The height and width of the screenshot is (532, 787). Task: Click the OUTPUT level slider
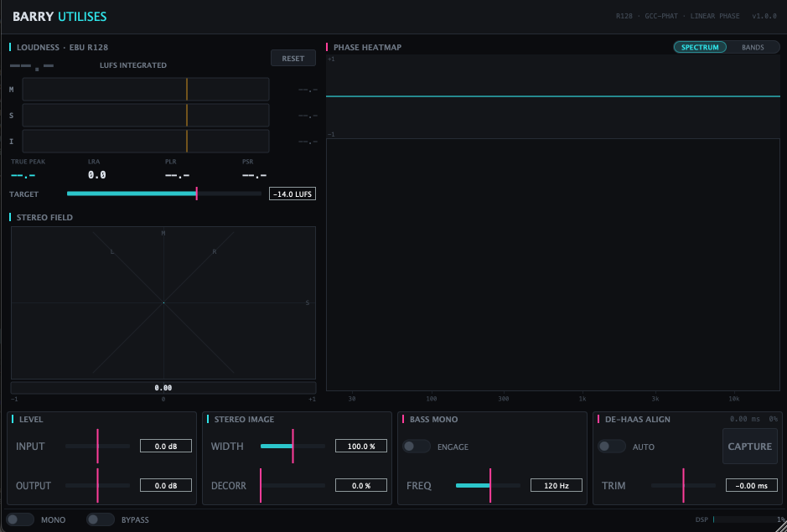[97, 485]
